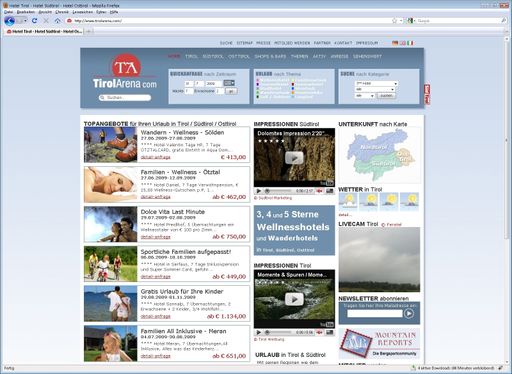Toggle fullscreen on the Tirol impressions video player
This screenshot has width=512, height=374.
point(329,332)
